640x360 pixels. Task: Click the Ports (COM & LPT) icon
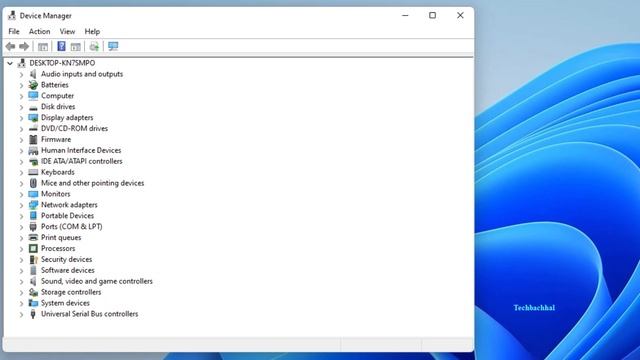pos(33,227)
